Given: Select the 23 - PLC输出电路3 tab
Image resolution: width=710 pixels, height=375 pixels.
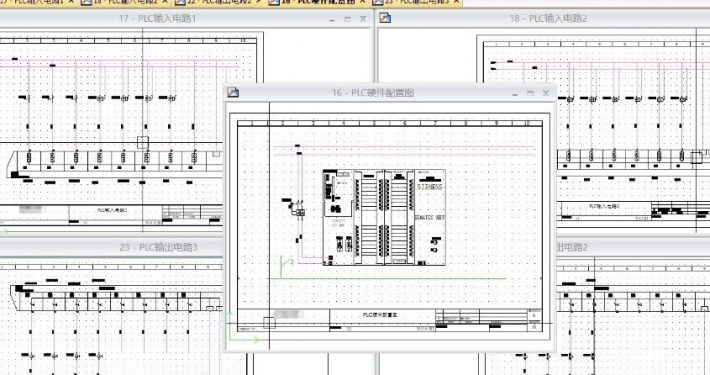Looking at the screenshot, I should (x=415, y=2).
